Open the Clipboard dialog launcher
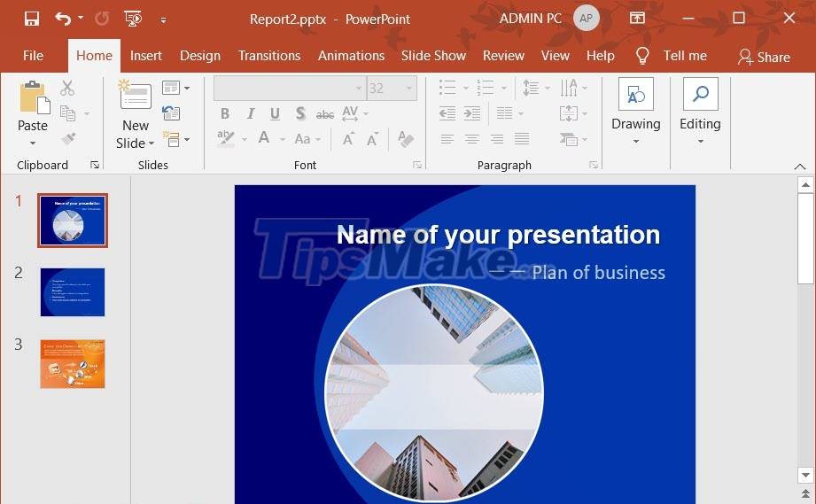 (95, 165)
